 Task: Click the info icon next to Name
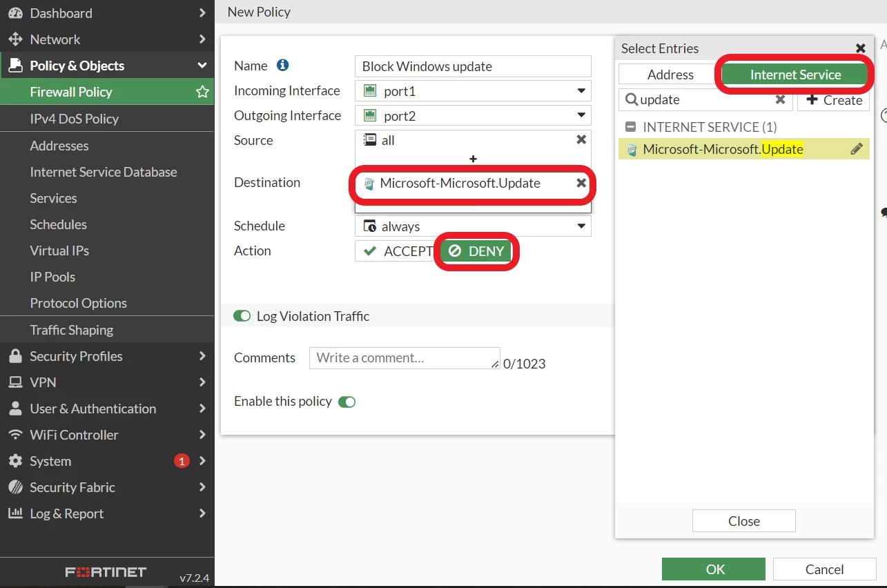pyautogui.click(x=282, y=66)
